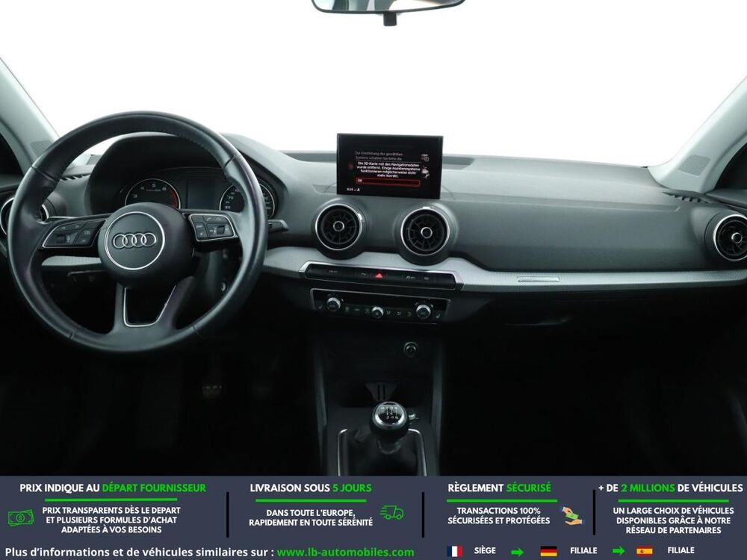This screenshot has height=560, width=747.
Task: Click the left climate control knob
Action: pos(333,303)
